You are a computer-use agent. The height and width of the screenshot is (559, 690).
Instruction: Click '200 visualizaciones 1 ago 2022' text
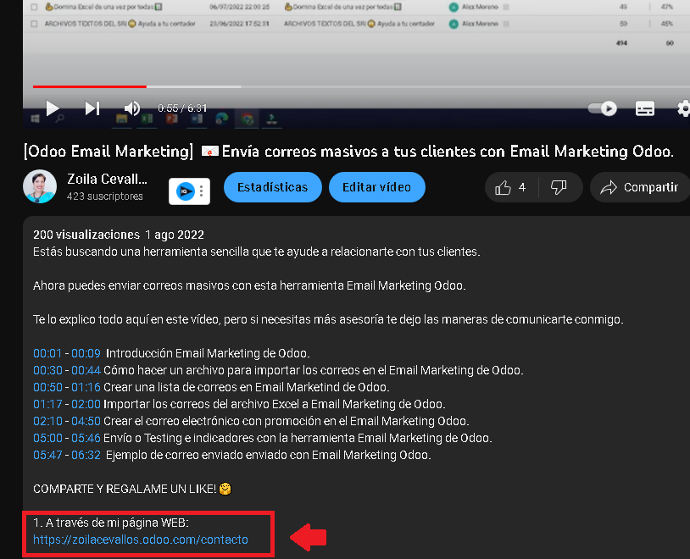pos(119,235)
